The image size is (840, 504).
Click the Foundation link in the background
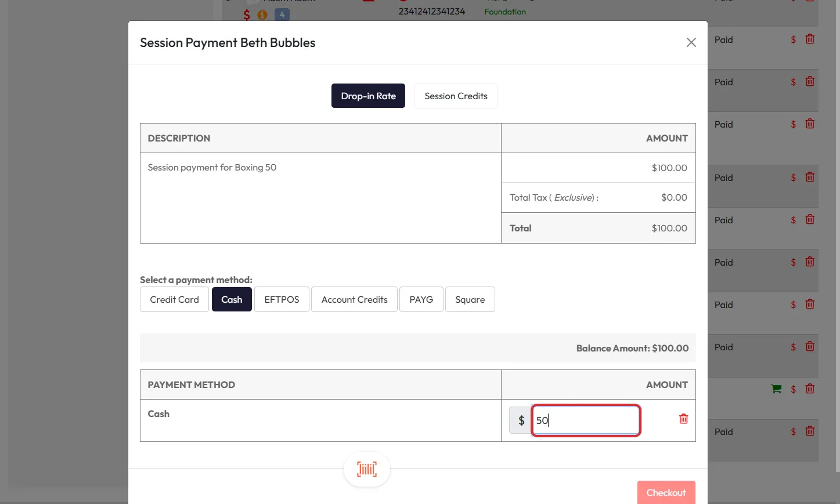click(505, 12)
